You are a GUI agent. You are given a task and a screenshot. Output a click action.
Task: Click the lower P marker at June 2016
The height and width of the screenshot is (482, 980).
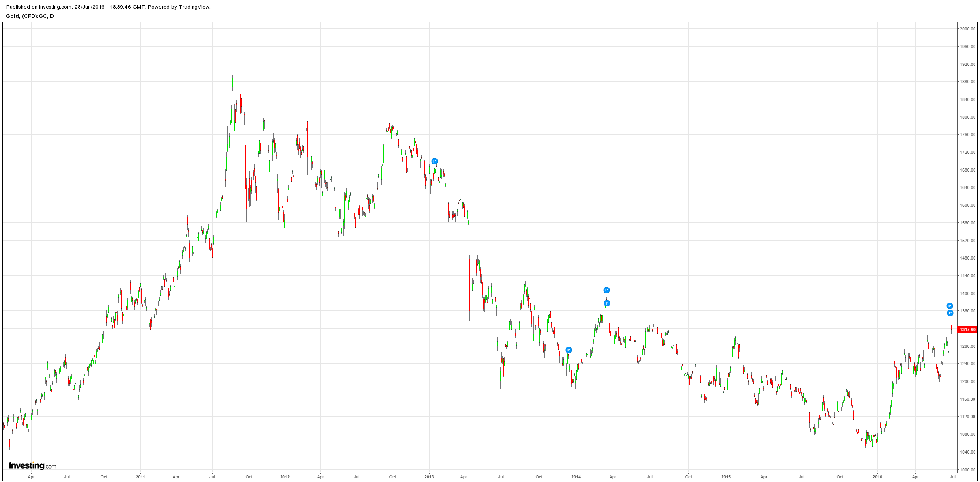point(950,313)
